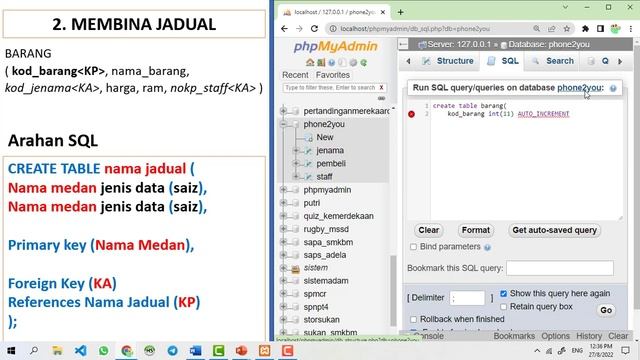Open browser side panel icon
This screenshot has width=640, height=360.
pyautogui.click(x=600, y=29)
